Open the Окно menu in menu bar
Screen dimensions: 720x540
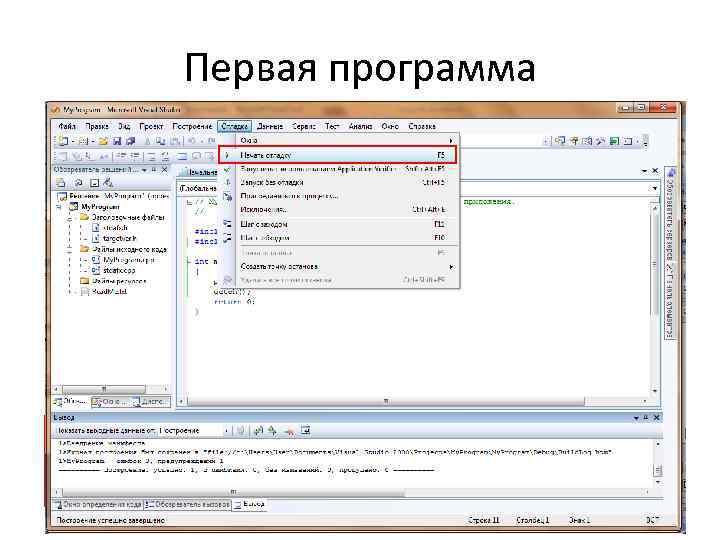coord(390,126)
